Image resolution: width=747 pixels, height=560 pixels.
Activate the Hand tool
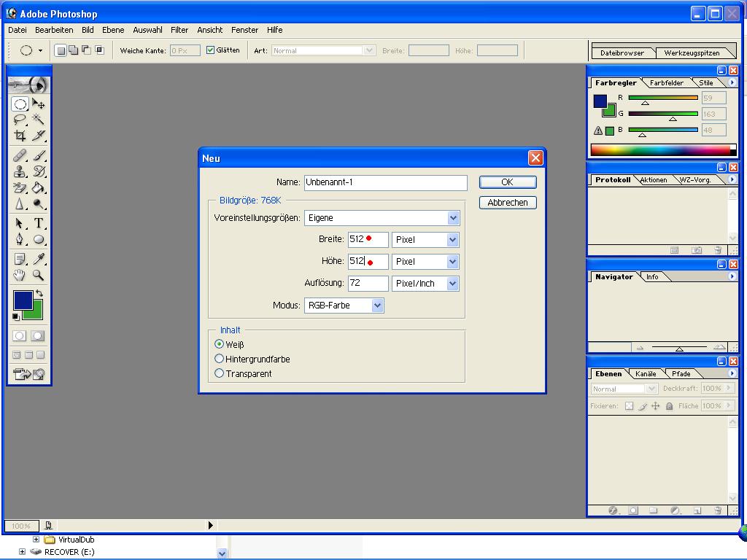[20, 275]
